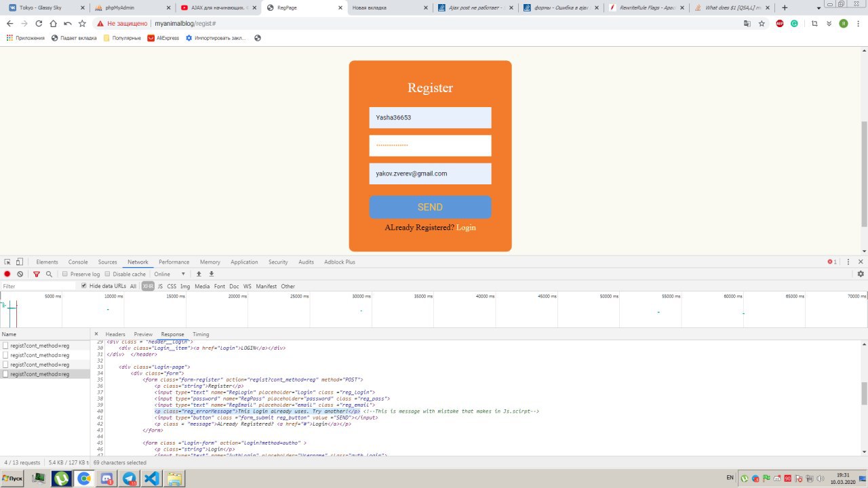Click the email field with yakov.zverev@gmail.com

pyautogui.click(x=430, y=174)
